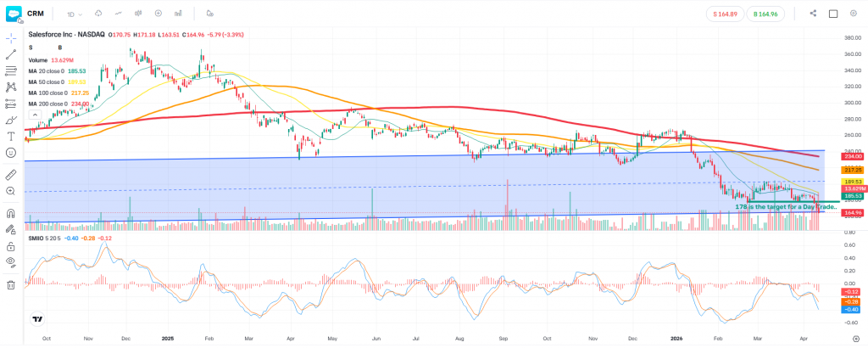Open the emoji sticker tool
The height and width of the screenshot is (348, 868).
(x=11, y=153)
